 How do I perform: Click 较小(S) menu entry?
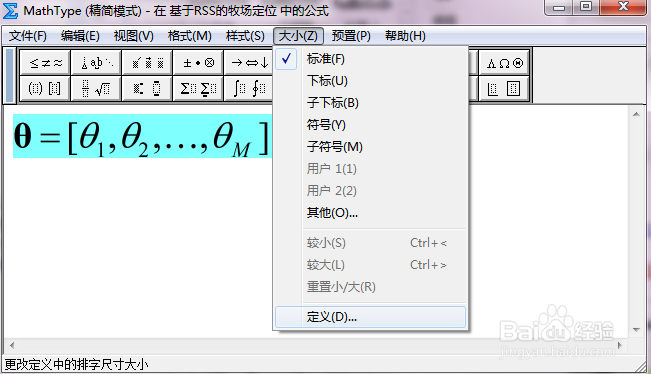tap(370, 243)
